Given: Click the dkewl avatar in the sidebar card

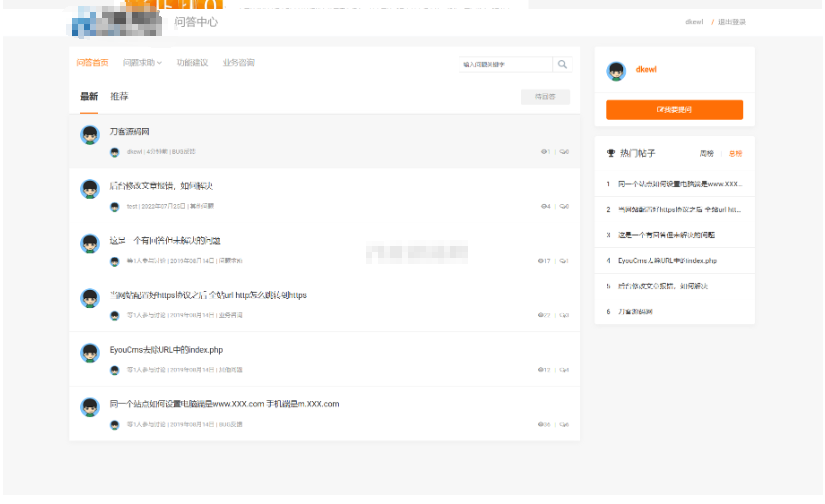Looking at the screenshot, I should point(616,71).
